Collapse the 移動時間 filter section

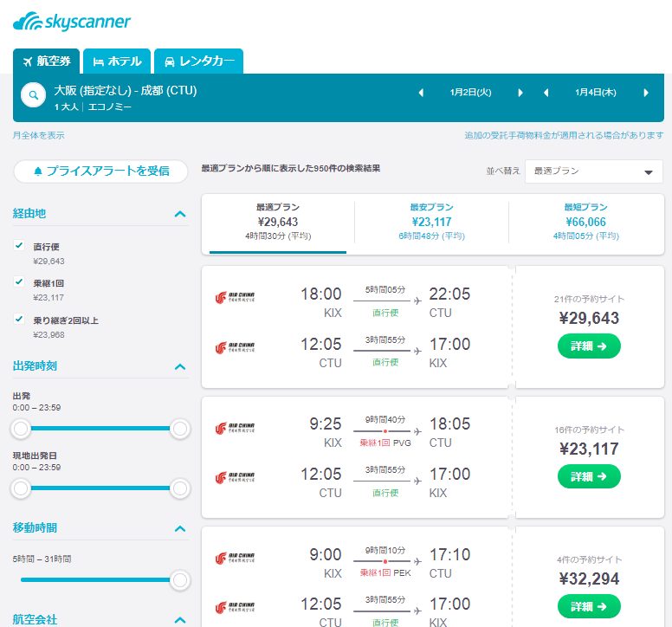click(180, 528)
